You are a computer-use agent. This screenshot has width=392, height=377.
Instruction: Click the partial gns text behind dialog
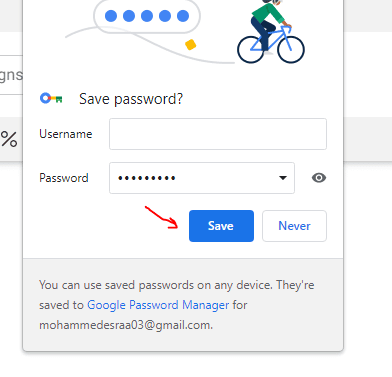(x=11, y=76)
